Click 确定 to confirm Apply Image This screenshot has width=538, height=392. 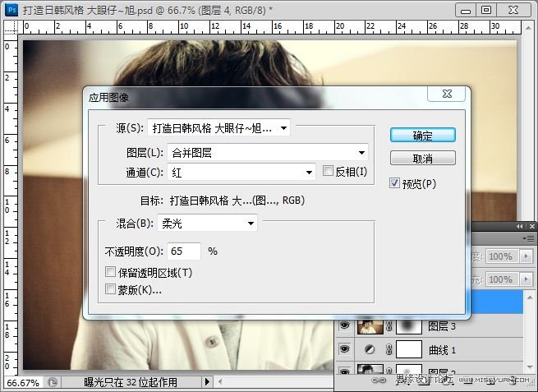pos(423,136)
